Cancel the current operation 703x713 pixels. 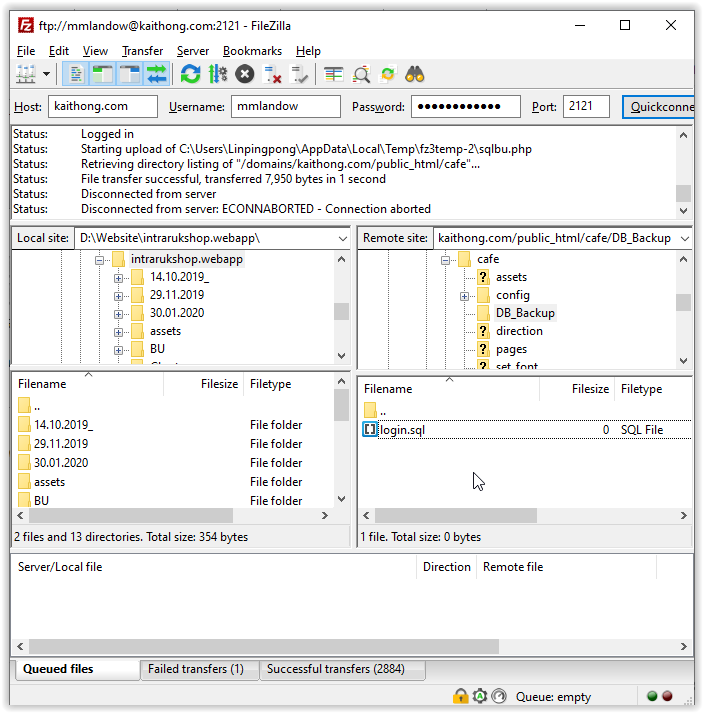[245, 74]
